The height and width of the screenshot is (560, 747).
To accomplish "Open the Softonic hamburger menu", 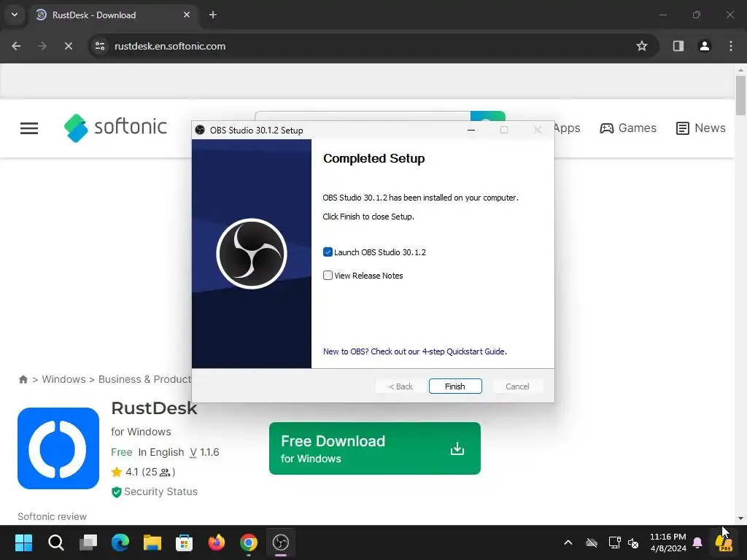I will 29,128.
